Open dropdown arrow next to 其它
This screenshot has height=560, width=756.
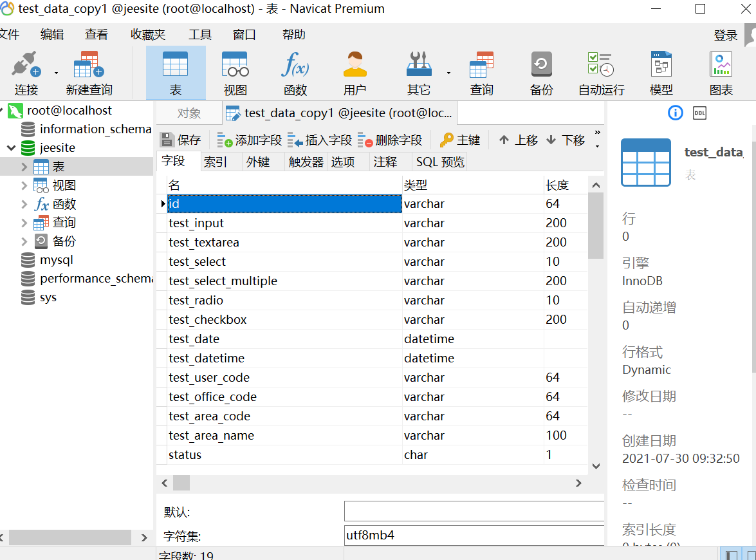coord(448,73)
